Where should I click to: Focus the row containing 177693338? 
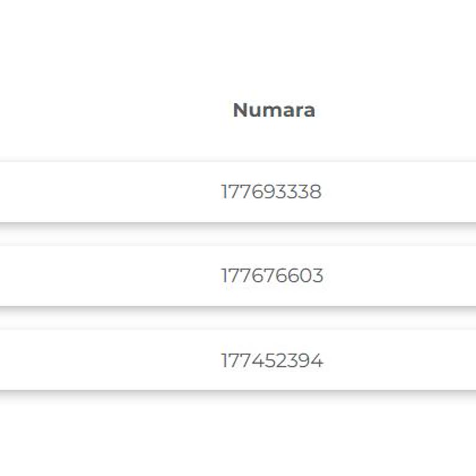[238, 192]
